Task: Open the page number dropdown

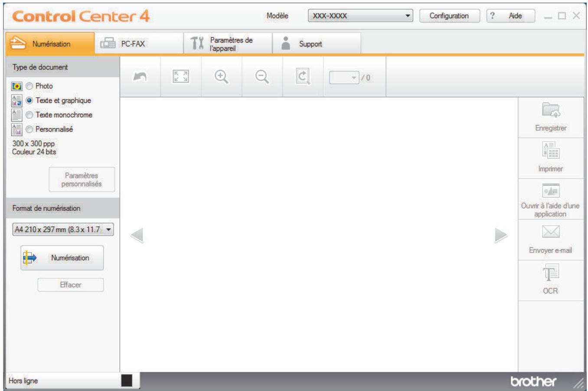Action: click(344, 78)
